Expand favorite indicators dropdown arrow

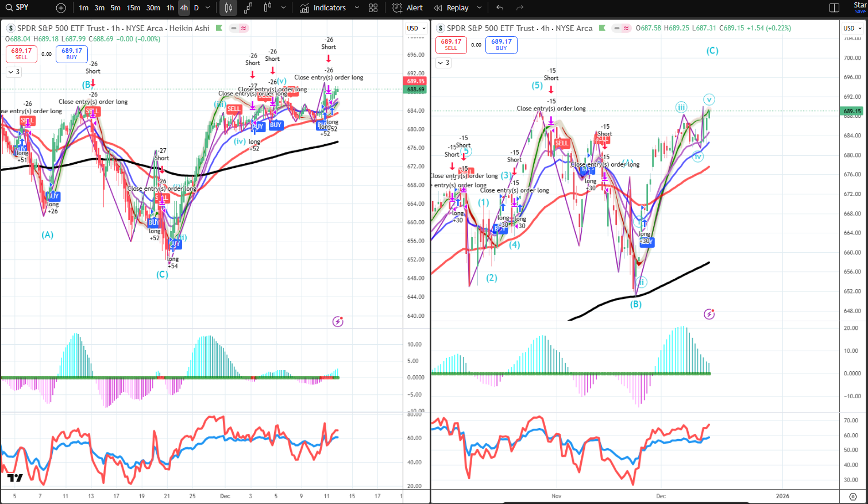point(357,8)
